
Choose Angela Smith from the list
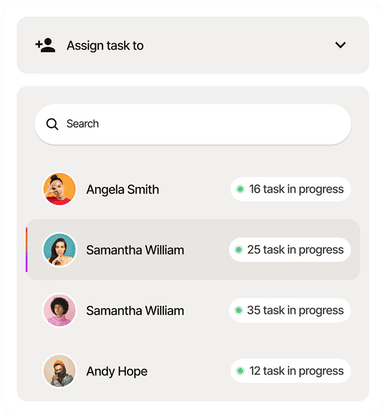[x=193, y=189]
